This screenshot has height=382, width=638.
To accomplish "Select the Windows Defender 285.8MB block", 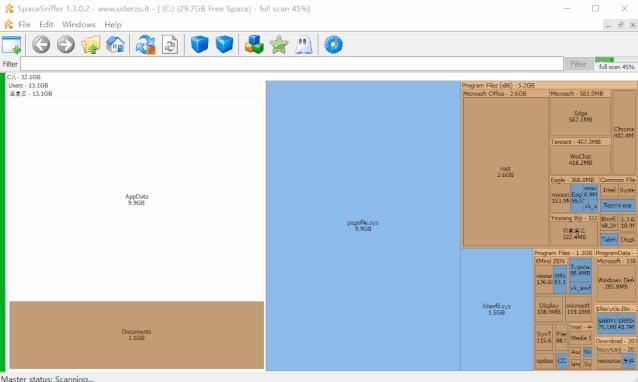I will click(x=616, y=283).
